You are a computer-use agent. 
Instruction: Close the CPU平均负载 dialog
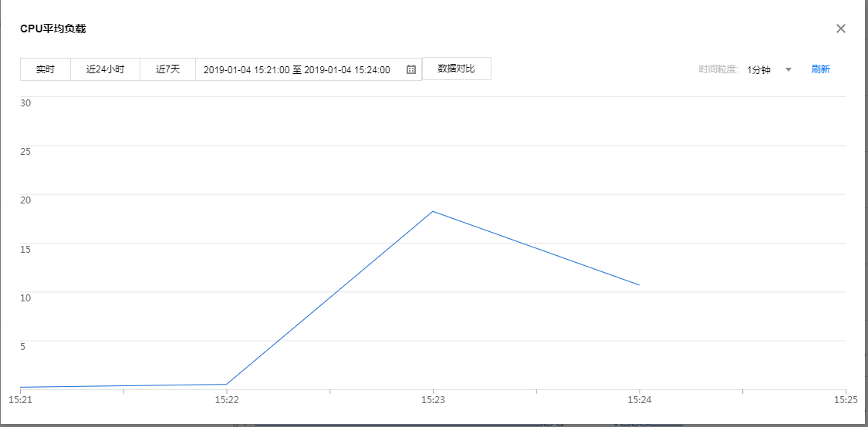coord(841,29)
